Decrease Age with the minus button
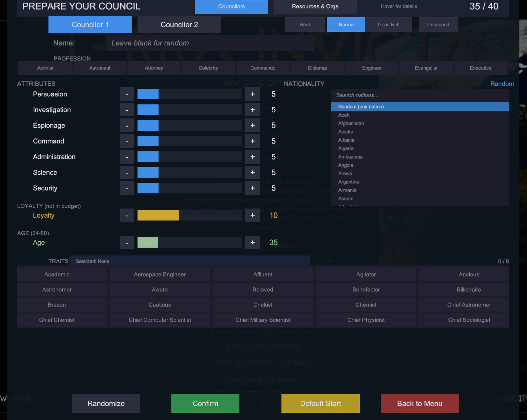The image size is (527, 420). coord(127,243)
